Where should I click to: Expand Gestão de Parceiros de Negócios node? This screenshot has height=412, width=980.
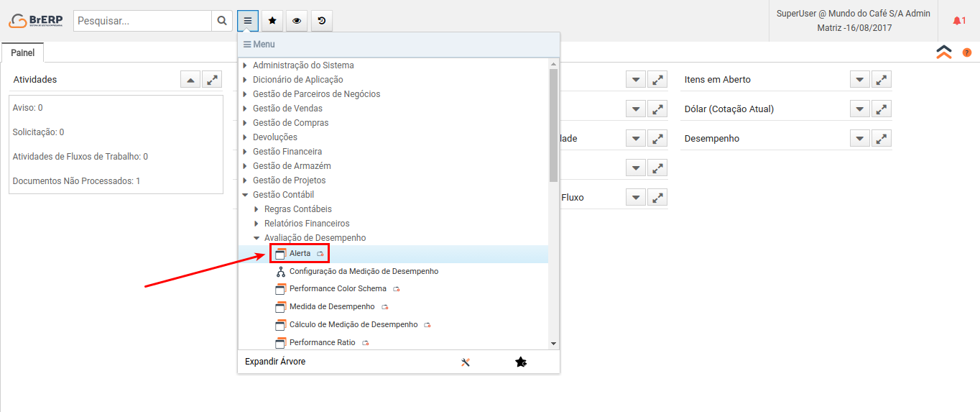pyautogui.click(x=245, y=94)
